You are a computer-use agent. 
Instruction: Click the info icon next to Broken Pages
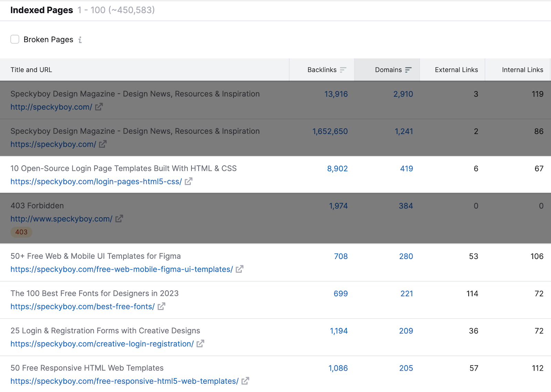80,40
